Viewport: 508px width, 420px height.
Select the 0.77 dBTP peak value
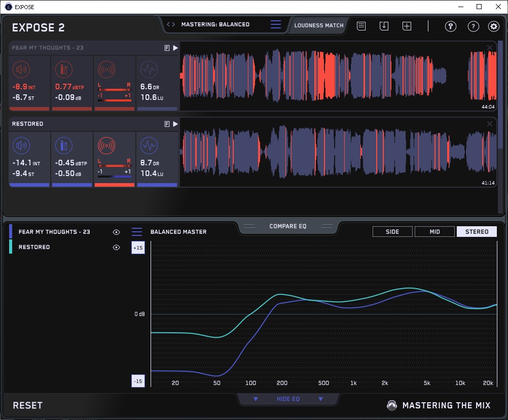click(x=69, y=87)
